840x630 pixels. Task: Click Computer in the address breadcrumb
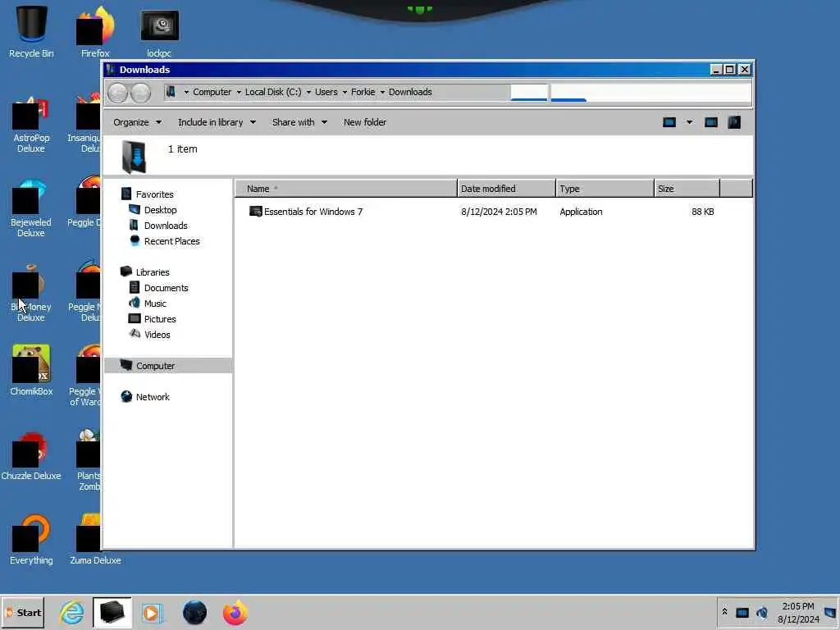212,92
